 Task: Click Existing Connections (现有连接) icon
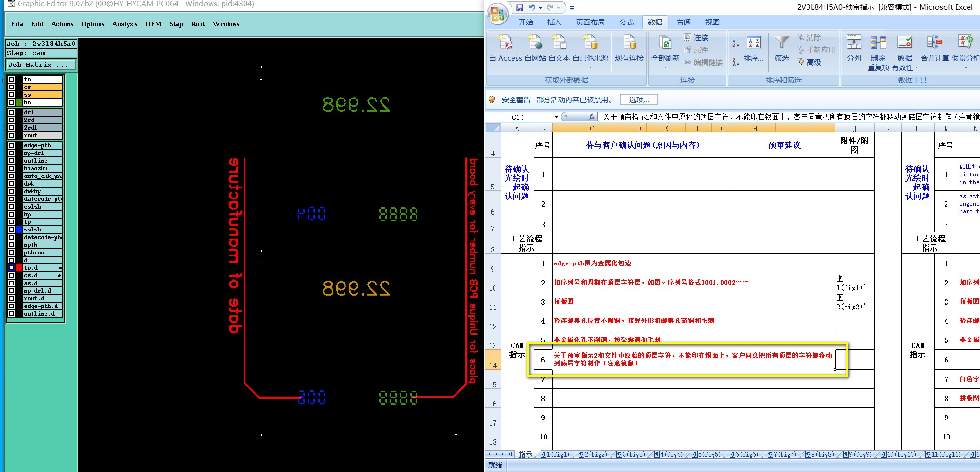click(x=629, y=43)
